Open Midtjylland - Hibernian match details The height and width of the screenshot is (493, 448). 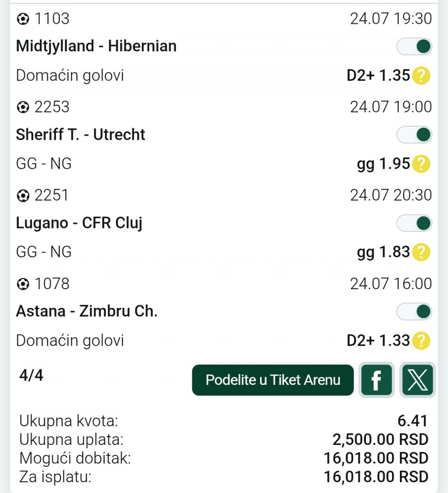pyautogui.click(x=96, y=46)
